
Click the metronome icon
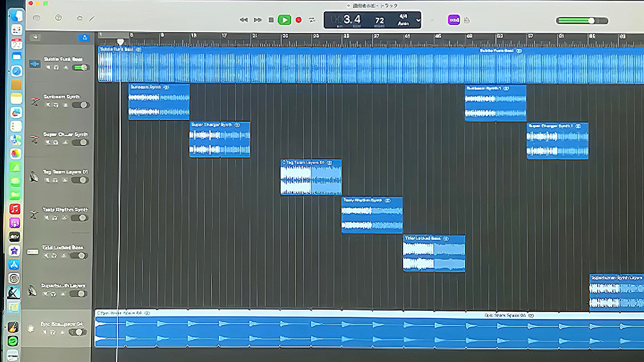467,20
